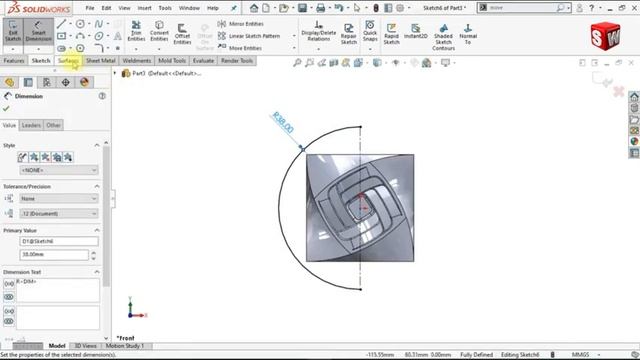Open the MMGS units status entry
Image resolution: width=640 pixels, height=360 pixels.
(580, 355)
